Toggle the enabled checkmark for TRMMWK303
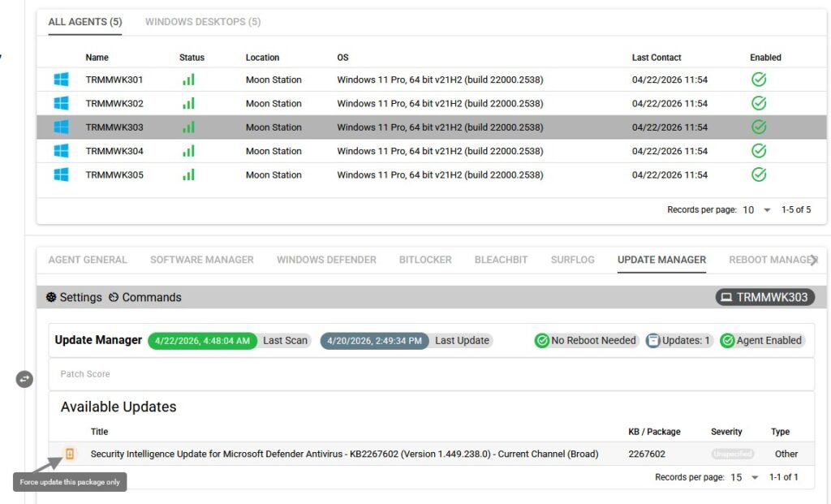The image size is (831, 504). [759, 127]
